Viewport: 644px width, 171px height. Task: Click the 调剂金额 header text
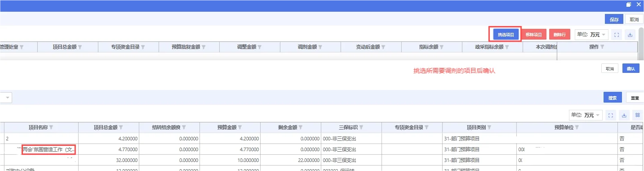[x=307, y=47]
